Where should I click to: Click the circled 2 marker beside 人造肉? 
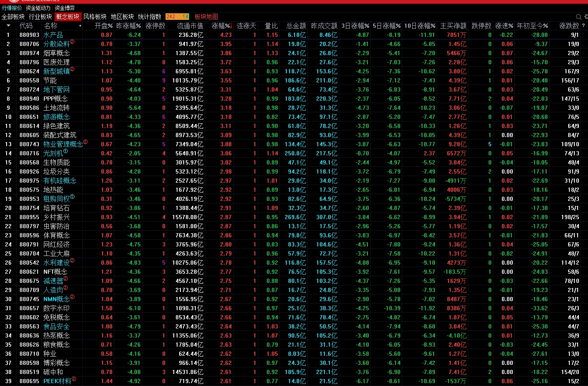pos(65,288)
